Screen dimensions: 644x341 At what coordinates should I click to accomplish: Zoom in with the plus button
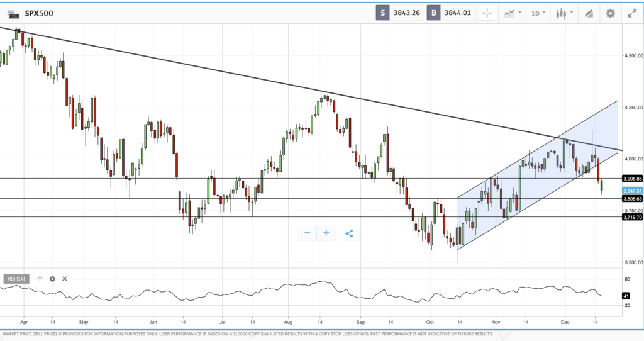pyautogui.click(x=326, y=233)
